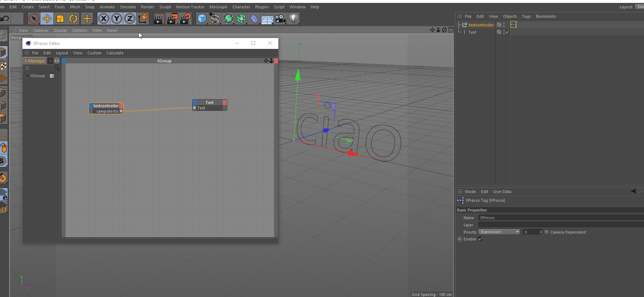The image size is (644, 297).
Task: Select the Scale tool
Action: (60, 18)
